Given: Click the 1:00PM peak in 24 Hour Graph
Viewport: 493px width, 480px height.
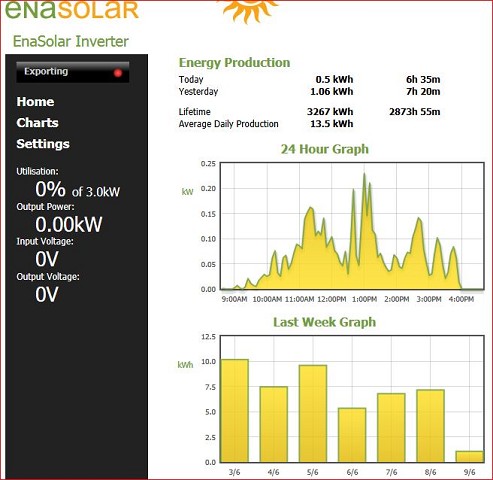Looking at the screenshot, I should coord(364,174).
